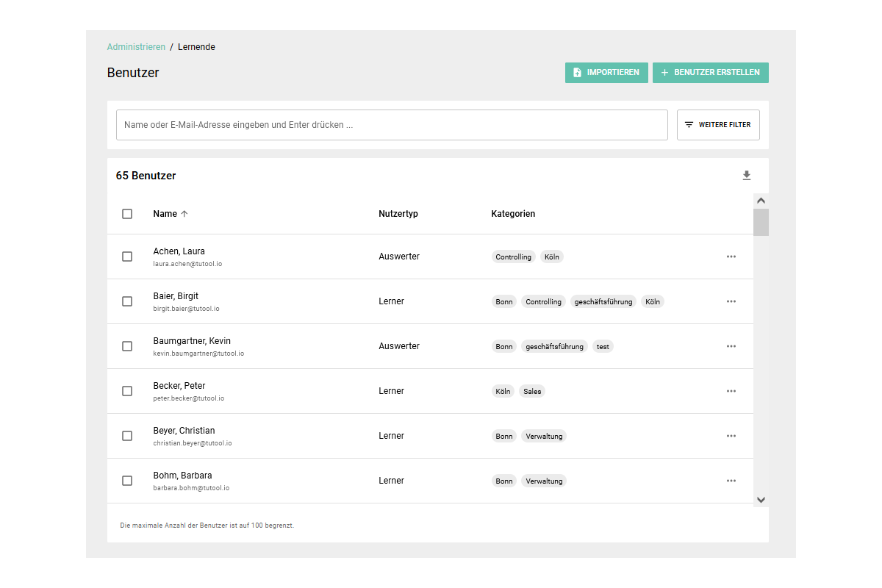Click the Bonn tag of Bohm, Barbara
This screenshot has height=588, width=882.
(504, 481)
